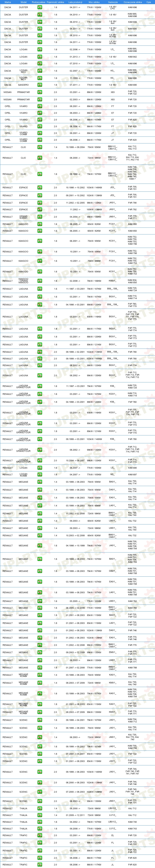Click the fuel icon in the Duster LPG row

click(39, 7)
